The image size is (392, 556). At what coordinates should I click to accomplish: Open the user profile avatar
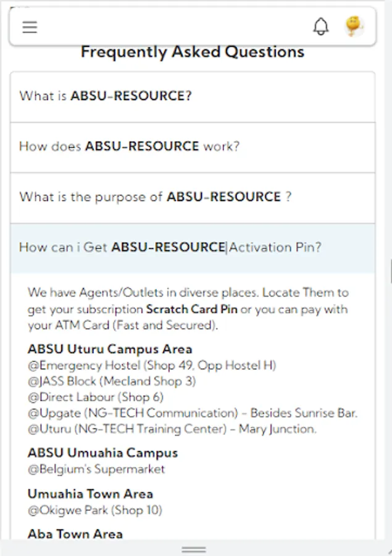[x=354, y=26]
